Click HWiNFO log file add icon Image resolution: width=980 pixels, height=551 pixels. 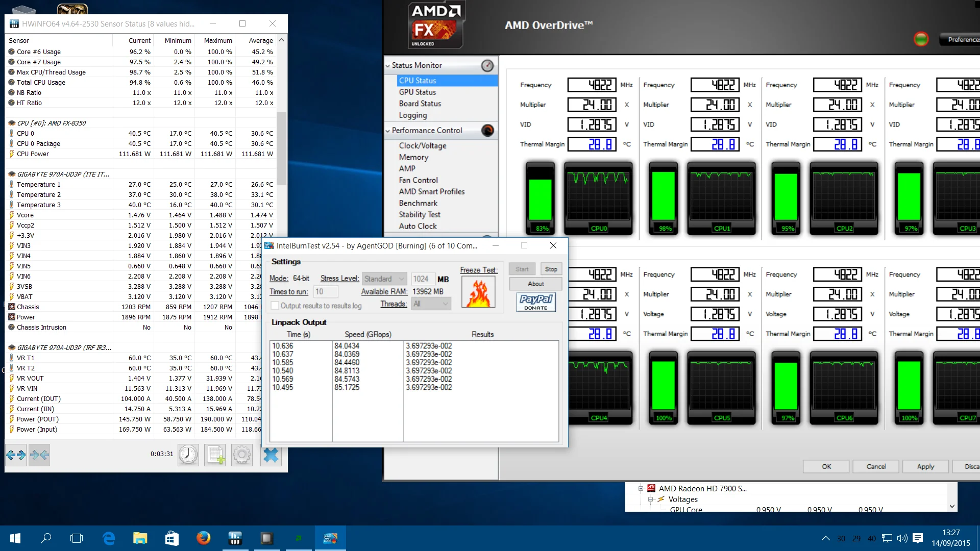point(215,455)
